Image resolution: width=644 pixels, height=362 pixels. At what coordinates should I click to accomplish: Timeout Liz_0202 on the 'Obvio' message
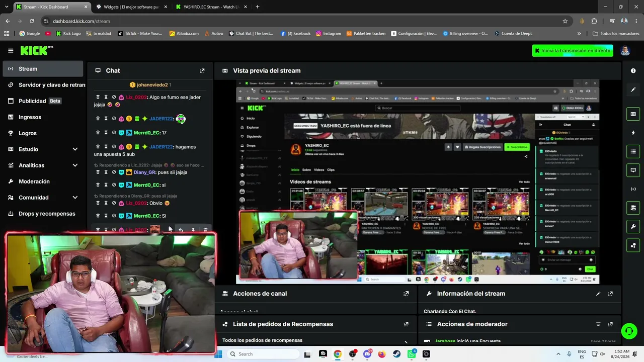point(106,203)
